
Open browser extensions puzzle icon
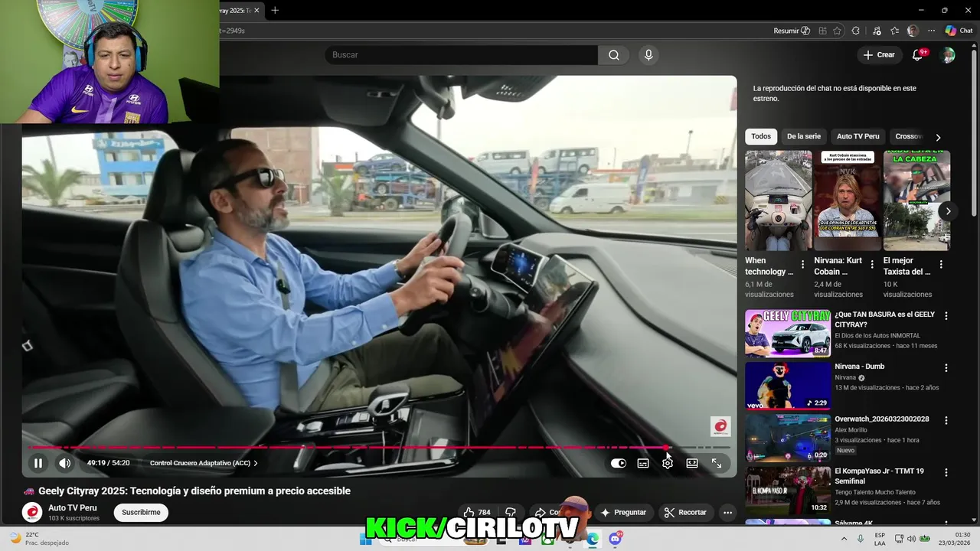(x=855, y=31)
